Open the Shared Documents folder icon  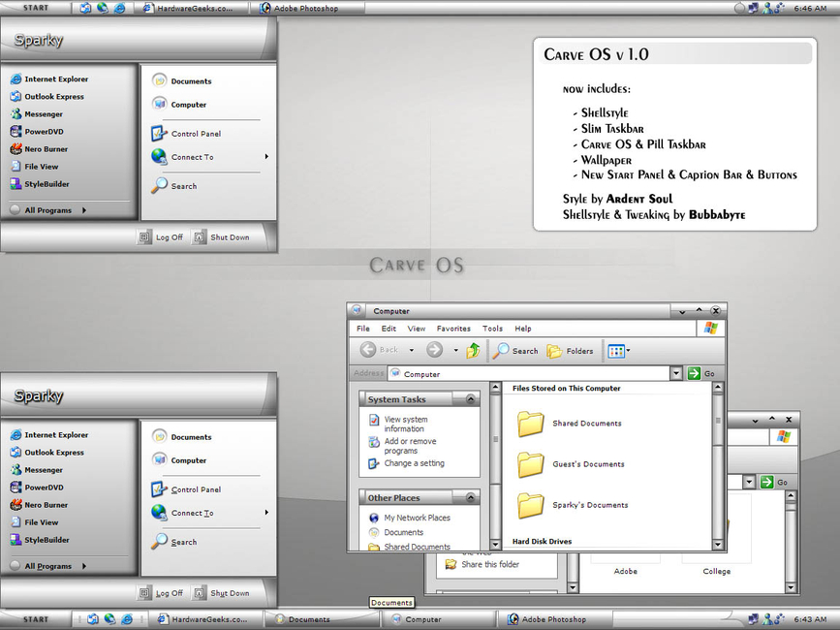(x=530, y=424)
